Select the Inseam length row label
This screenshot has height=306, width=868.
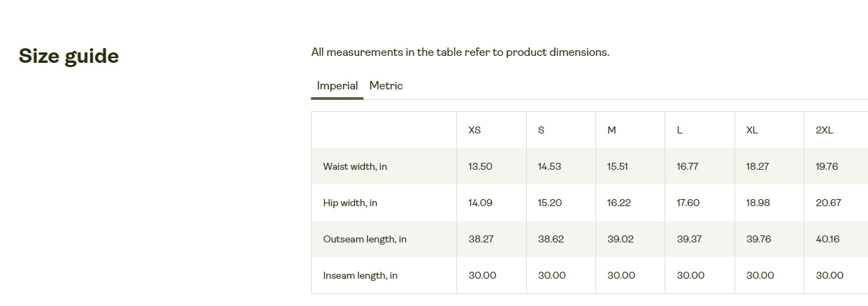pyautogui.click(x=360, y=275)
